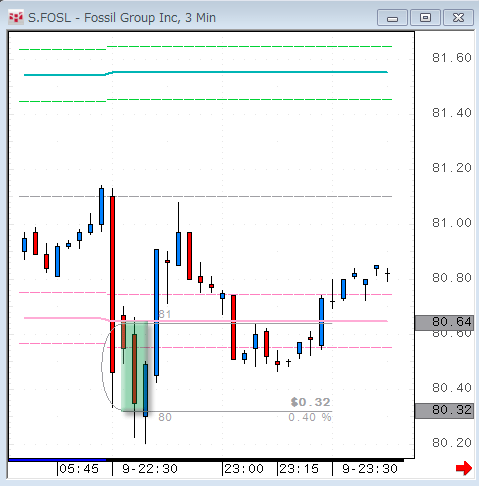Click the 81.40 price axis label
This screenshot has width=479, height=486.
point(452,113)
